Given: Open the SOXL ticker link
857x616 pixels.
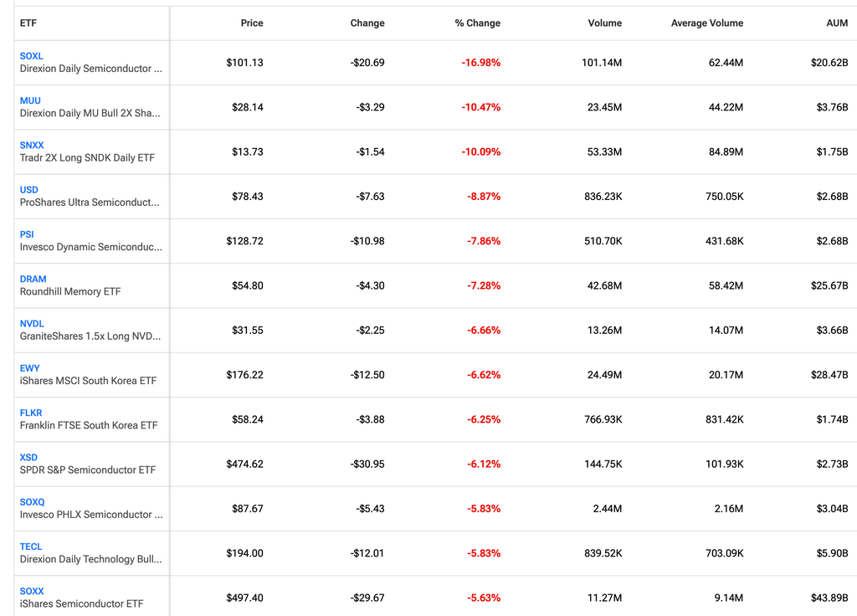Looking at the screenshot, I should pos(31,56).
